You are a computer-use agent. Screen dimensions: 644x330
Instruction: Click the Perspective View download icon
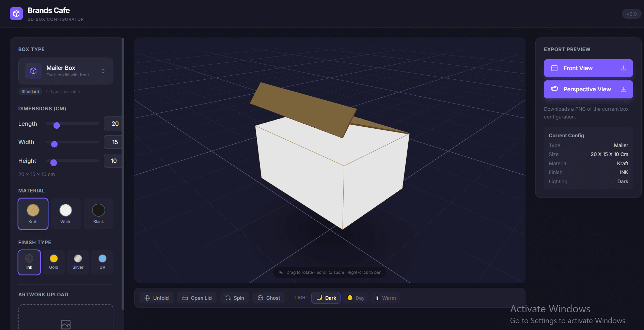click(623, 89)
